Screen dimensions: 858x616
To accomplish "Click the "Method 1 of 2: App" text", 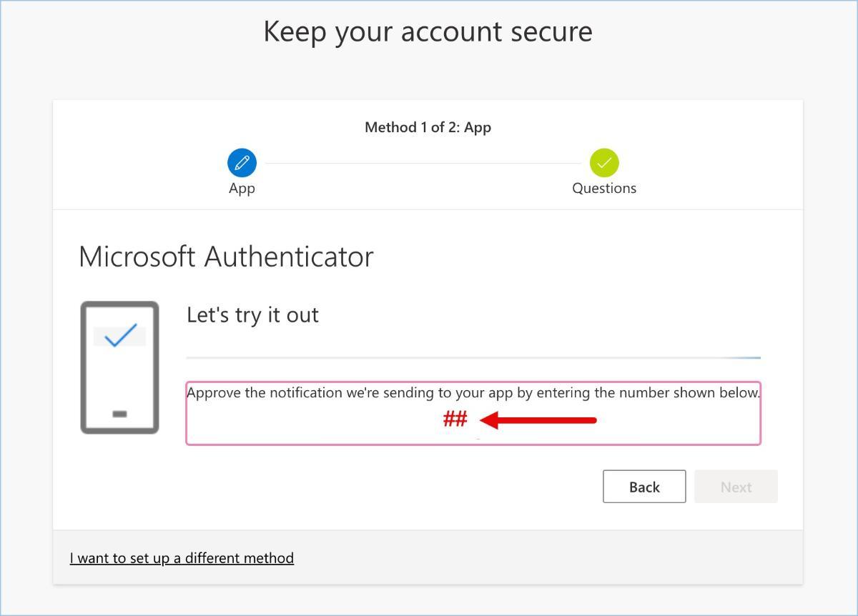I will point(428,128).
